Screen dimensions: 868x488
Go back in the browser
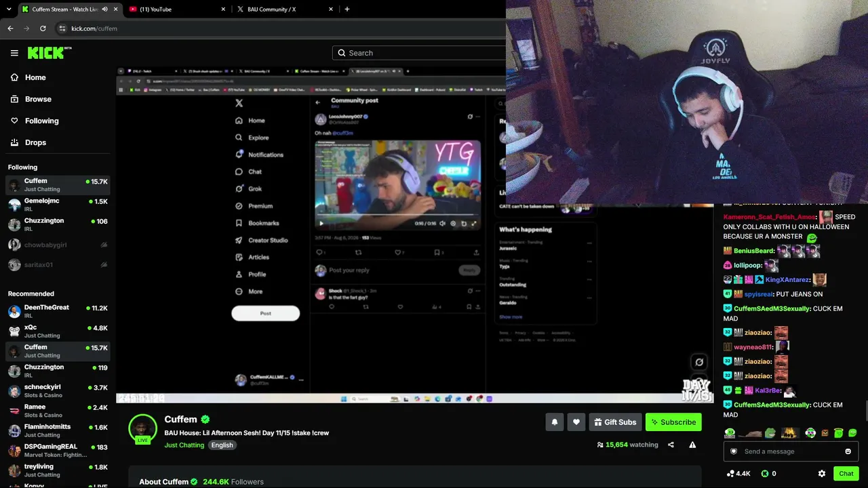pos(10,28)
